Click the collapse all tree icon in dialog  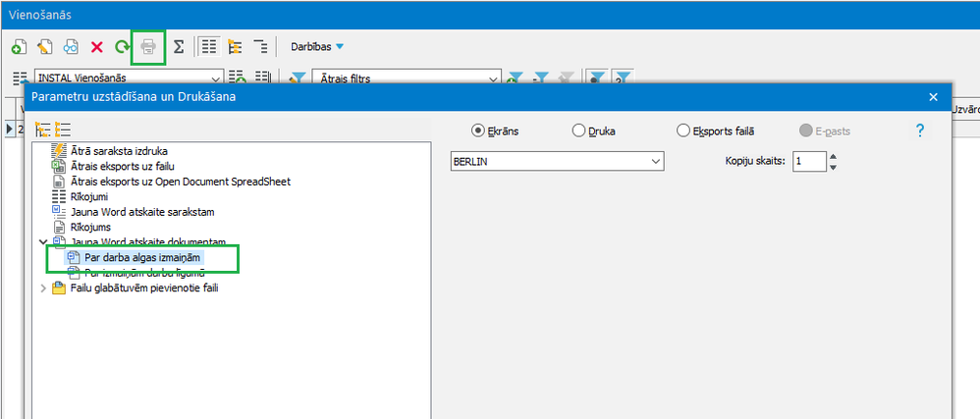pos(63,130)
